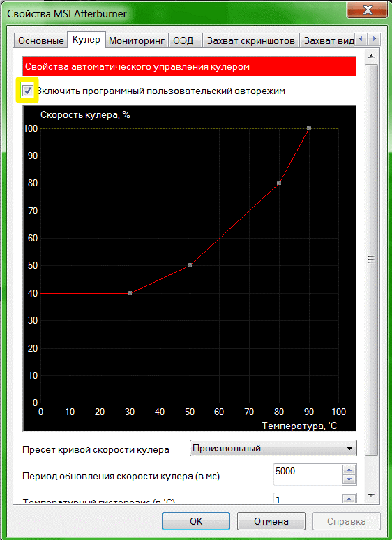Increase fan speed update period value
This screenshot has height=540, width=392.
click(x=349, y=470)
